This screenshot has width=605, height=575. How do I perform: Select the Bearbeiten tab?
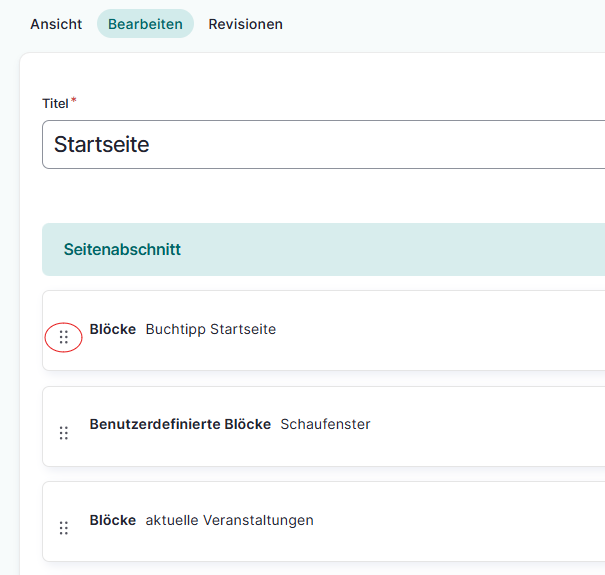click(145, 24)
